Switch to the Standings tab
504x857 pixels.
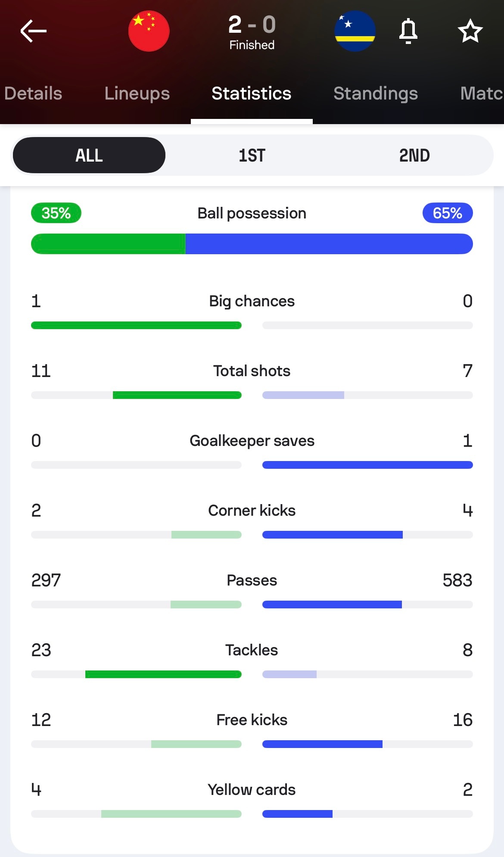point(376,93)
